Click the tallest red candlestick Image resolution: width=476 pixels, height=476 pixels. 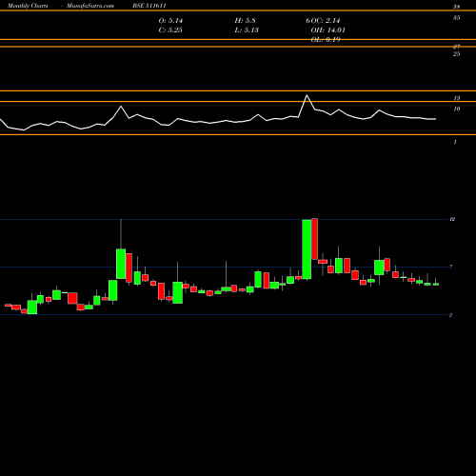coord(314,239)
